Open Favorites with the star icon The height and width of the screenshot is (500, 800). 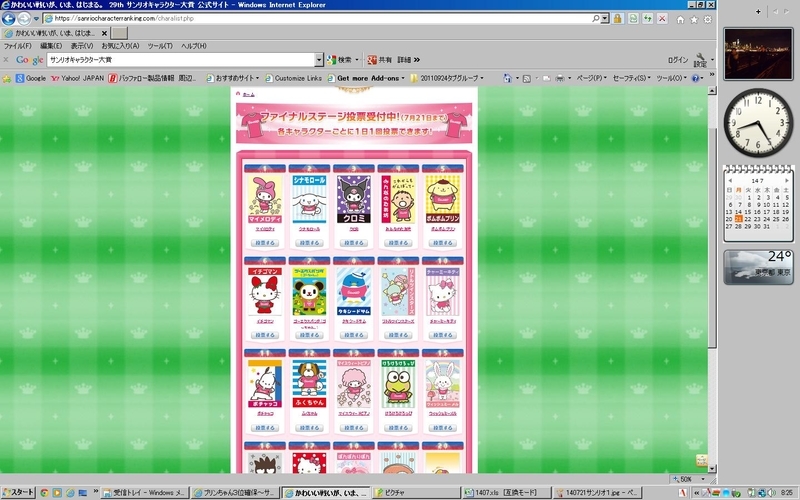694,19
